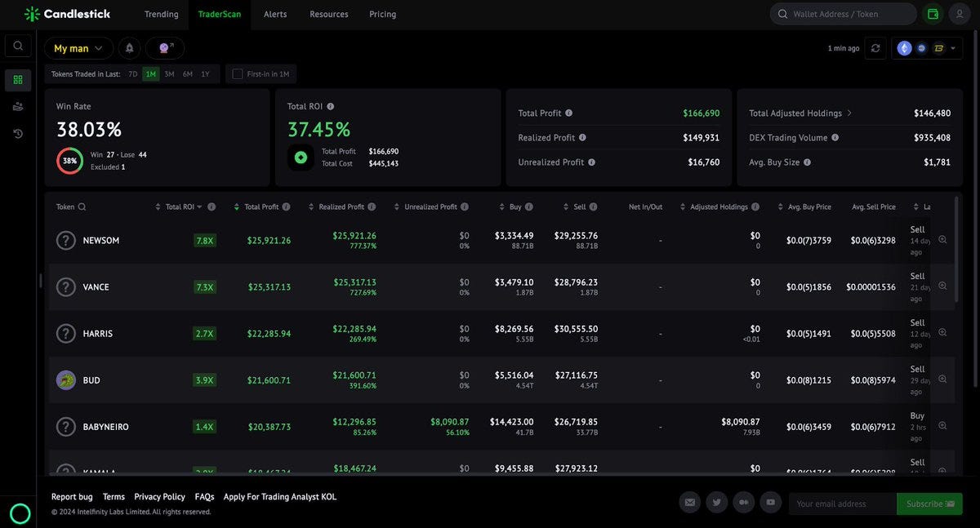Click the Candlestick logo
This screenshot has height=528, width=980.
click(67, 14)
